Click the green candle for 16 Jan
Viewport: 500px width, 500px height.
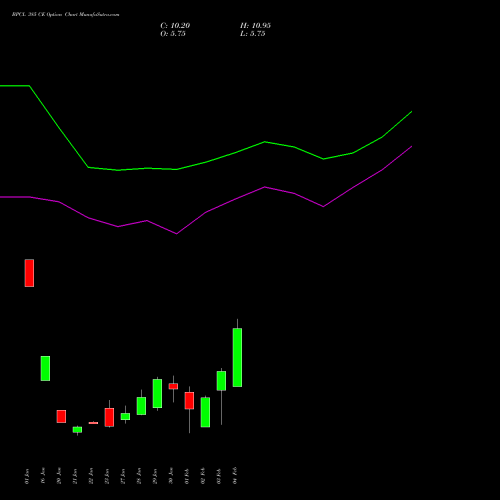pyautogui.click(x=45, y=368)
